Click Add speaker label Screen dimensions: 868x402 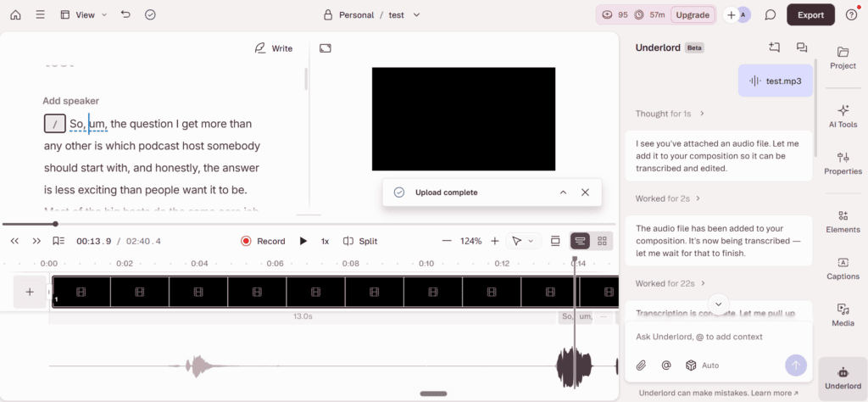coord(71,101)
